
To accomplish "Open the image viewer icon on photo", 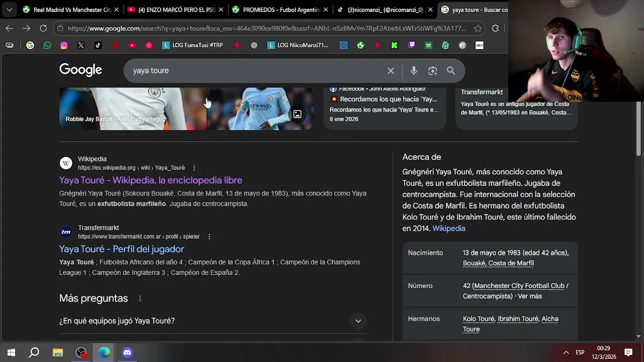I will pos(297,115).
